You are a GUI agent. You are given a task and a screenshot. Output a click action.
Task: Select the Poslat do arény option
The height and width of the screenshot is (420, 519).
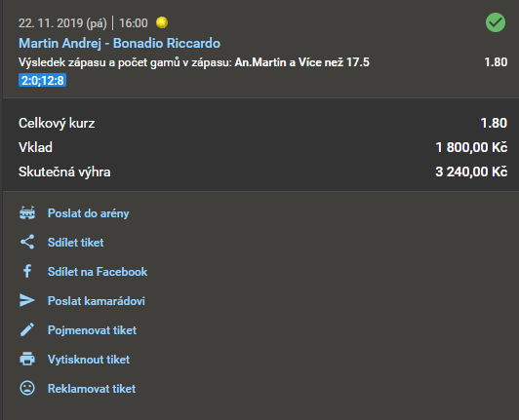pyautogui.click(x=89, y=213)
